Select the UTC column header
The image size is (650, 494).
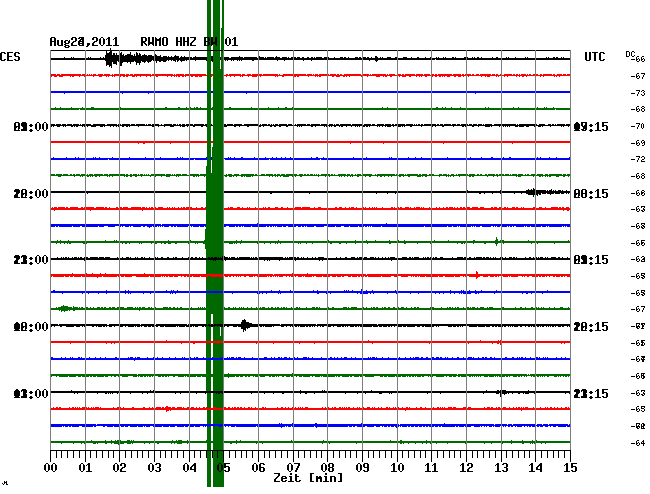pos(594,57)
